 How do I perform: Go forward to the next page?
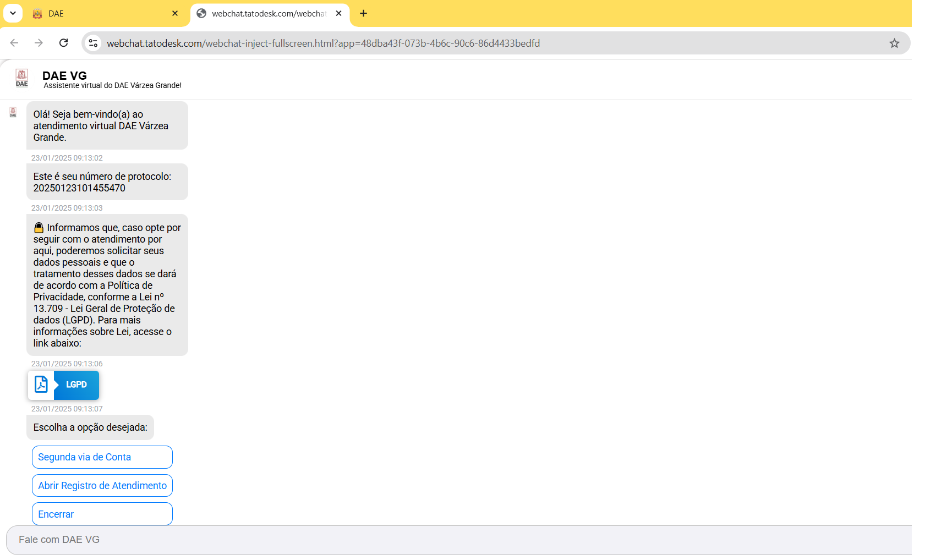click(x=39, y=43)
